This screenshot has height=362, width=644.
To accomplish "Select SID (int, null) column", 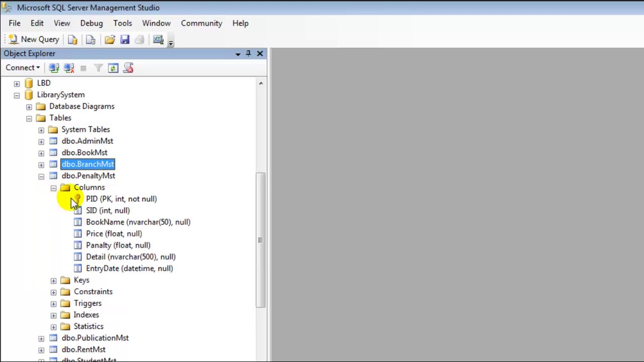I will (x=108, y=210).
